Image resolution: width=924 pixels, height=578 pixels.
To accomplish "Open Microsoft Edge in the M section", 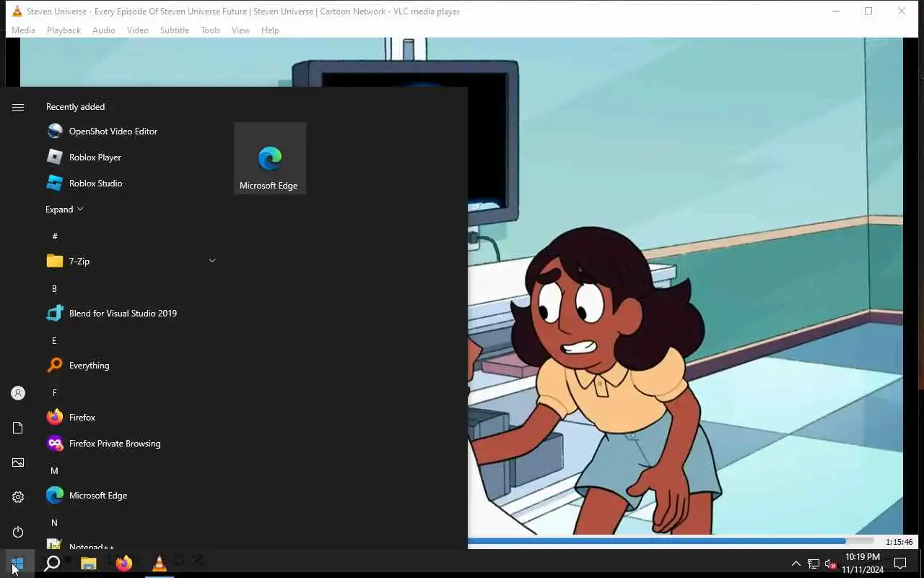I will pos(130,496).
